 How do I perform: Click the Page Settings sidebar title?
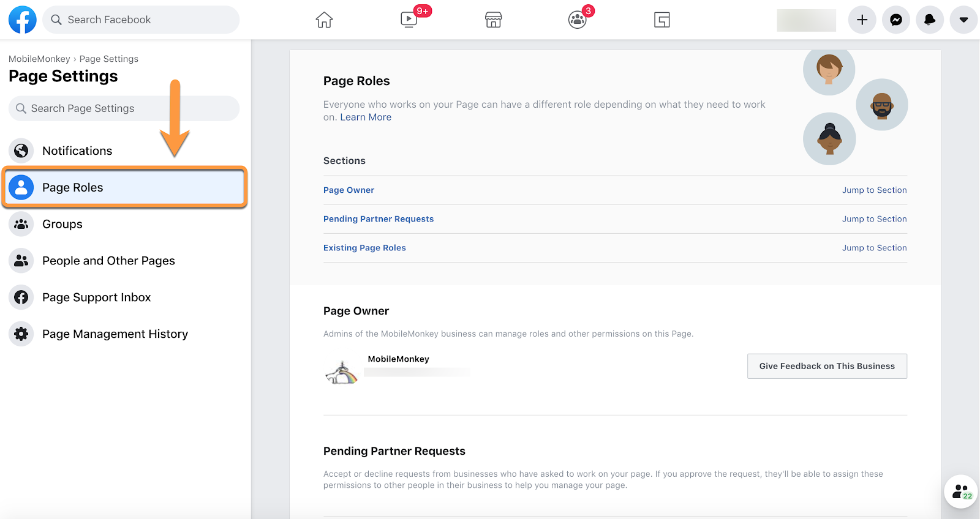[63, 76]
